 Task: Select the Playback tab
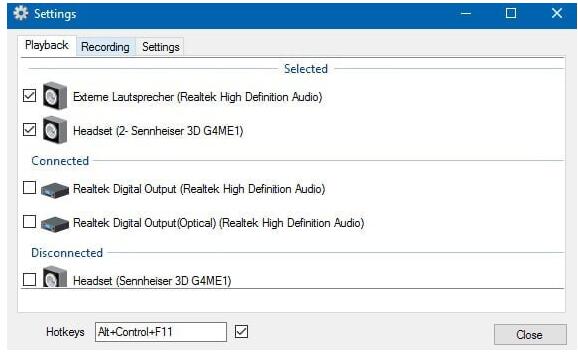tap(47, 45)
